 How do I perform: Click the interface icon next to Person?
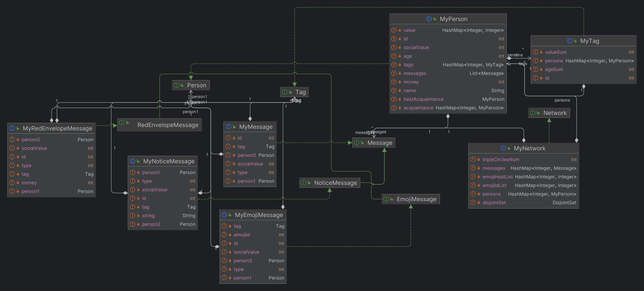(x=176, y=85)
